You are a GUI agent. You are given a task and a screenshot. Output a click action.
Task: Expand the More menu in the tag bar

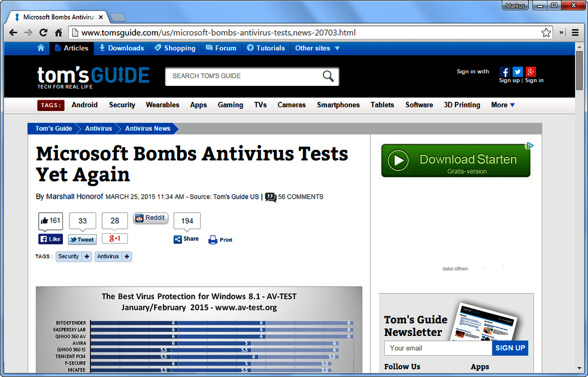502,105
